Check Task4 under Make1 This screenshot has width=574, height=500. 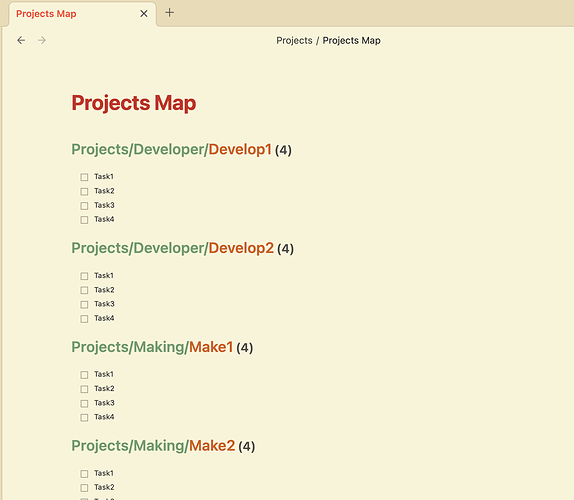84,418
